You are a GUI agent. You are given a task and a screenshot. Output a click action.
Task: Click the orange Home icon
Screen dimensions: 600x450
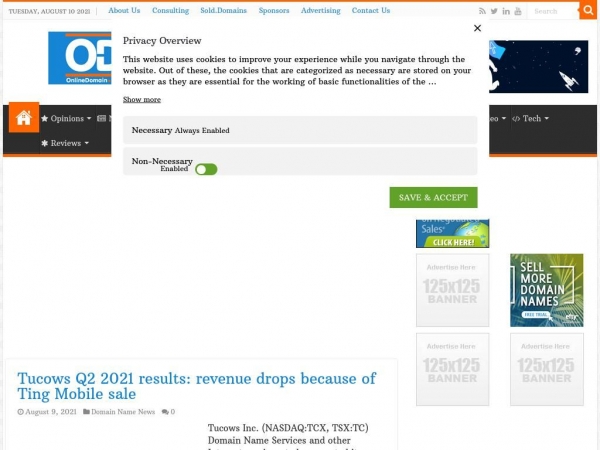(x=24, y=117)
